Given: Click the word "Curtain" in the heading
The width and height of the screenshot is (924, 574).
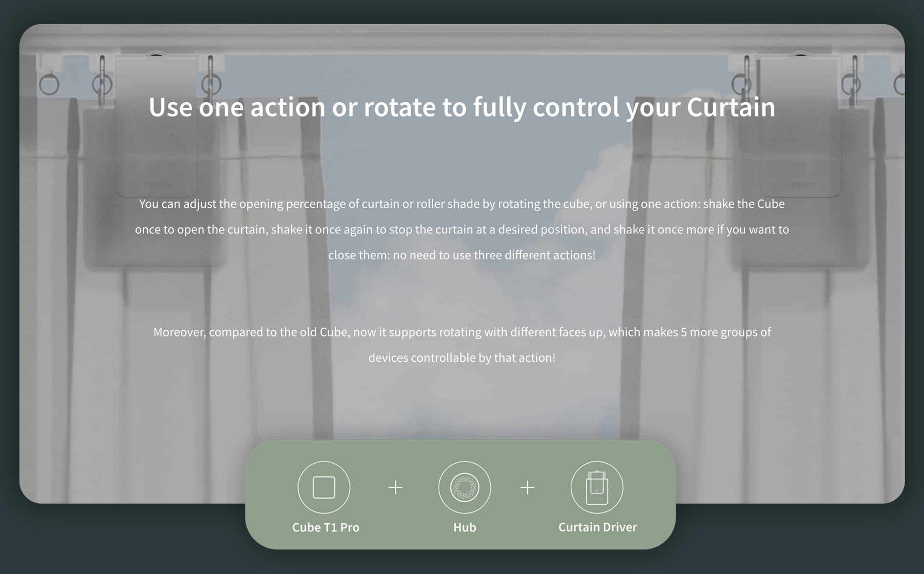Looking at the screenshot, I should coord(731,107).
